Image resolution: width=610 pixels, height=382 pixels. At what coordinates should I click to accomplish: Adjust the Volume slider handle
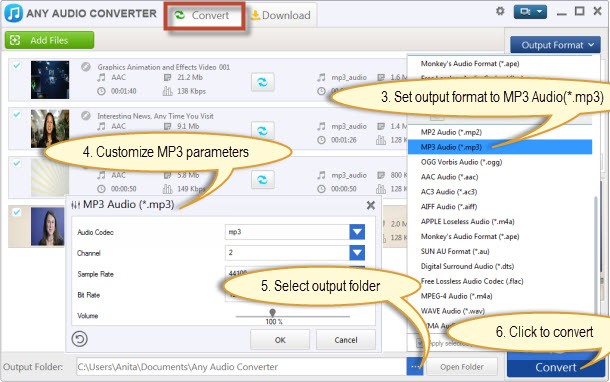(x=272, y=312)
